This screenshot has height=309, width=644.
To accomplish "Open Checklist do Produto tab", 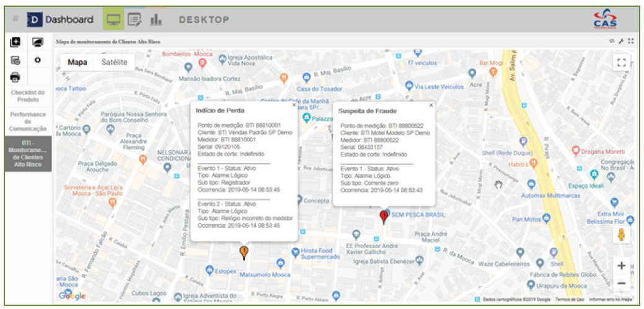I will [x=28, y=96].
